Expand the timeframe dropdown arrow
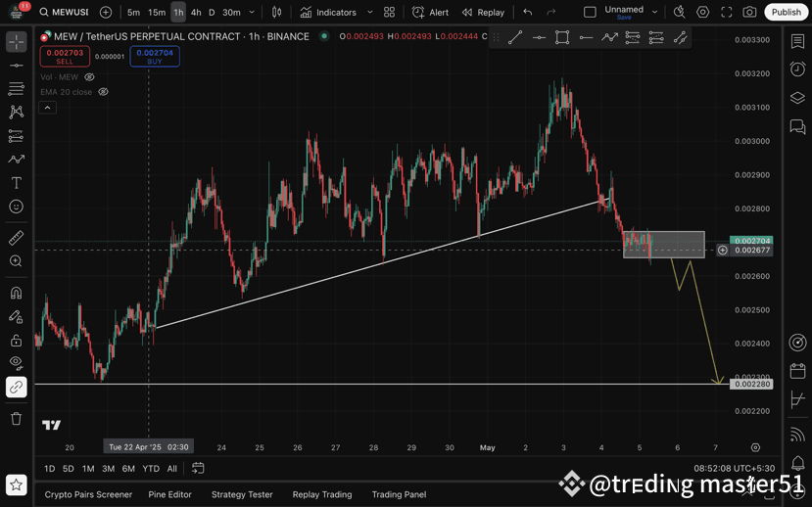 pyautogui.click(x=252, y=12)
